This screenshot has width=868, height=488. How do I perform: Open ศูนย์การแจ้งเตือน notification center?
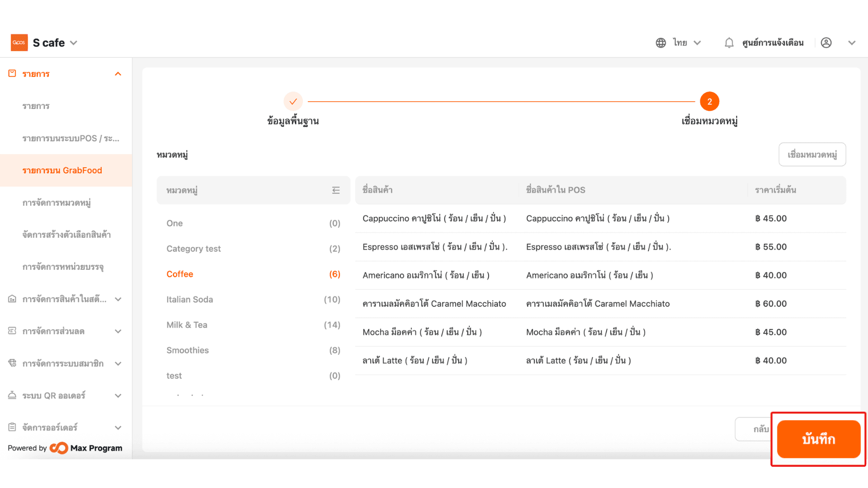click(x=773, y=43)
